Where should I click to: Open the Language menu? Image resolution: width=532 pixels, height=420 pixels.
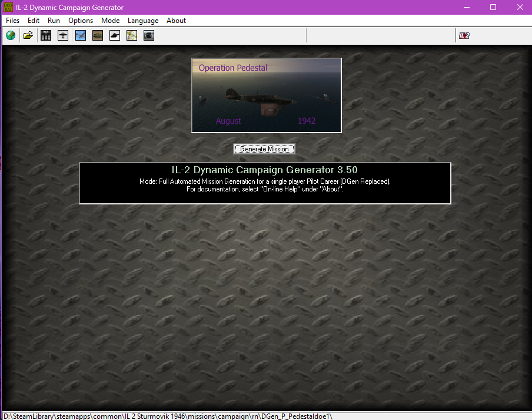pos(143,21)
